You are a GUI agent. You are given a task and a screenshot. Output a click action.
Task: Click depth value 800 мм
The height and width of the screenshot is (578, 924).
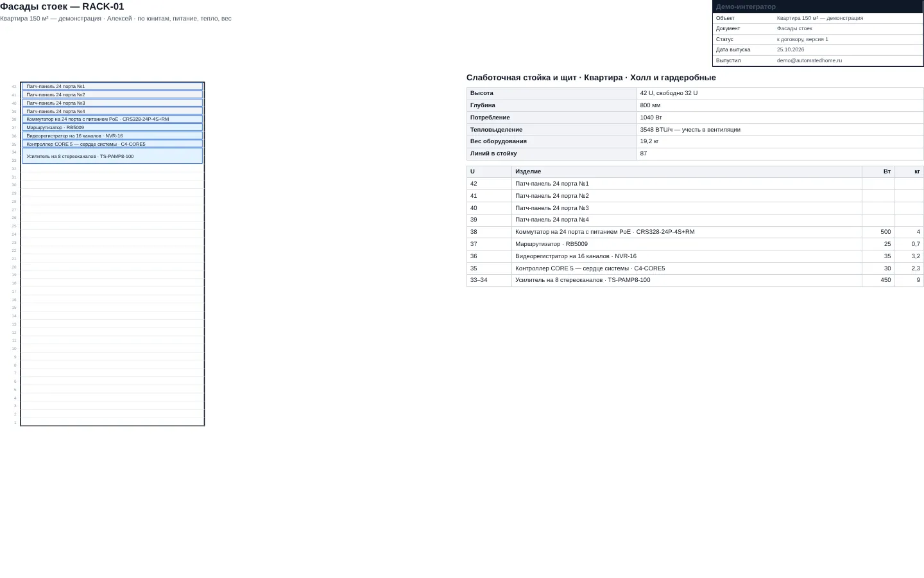click(x=650, y=105)
